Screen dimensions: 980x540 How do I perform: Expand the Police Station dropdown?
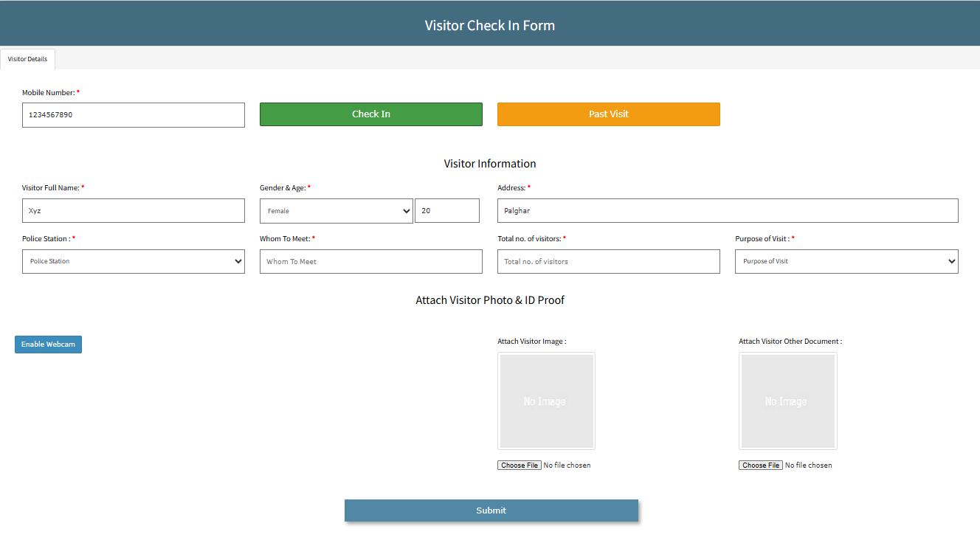(133, 261)
